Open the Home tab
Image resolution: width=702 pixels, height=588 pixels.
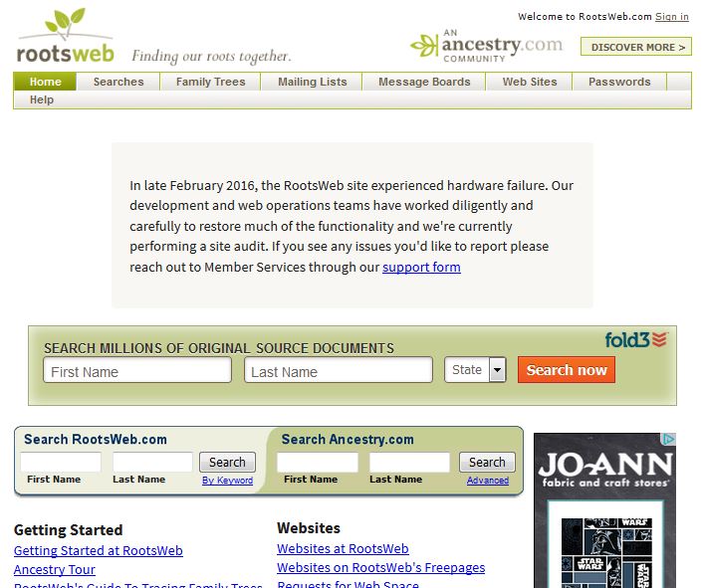[45, 82]
